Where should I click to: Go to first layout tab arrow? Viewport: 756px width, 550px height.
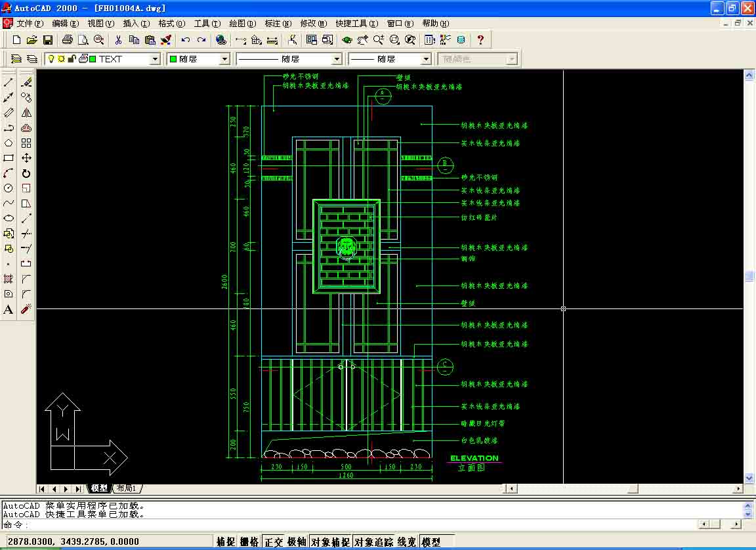click(x=43, y=489)
